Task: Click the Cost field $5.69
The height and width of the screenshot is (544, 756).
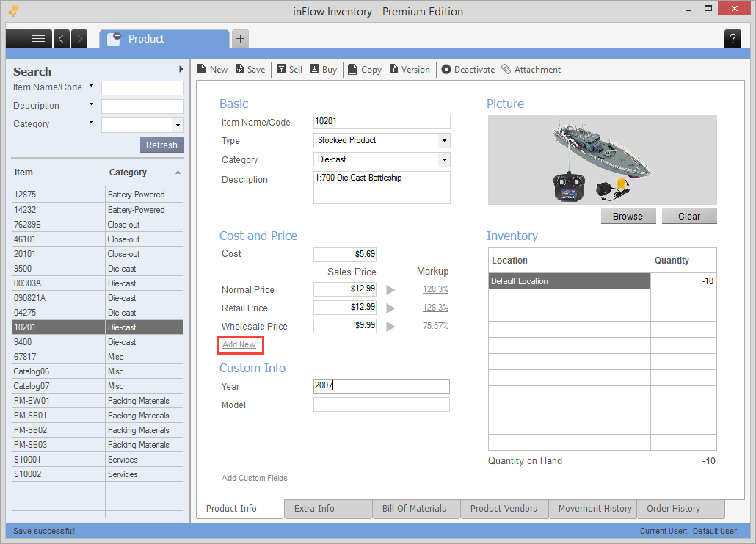Action: click(345, 254)
